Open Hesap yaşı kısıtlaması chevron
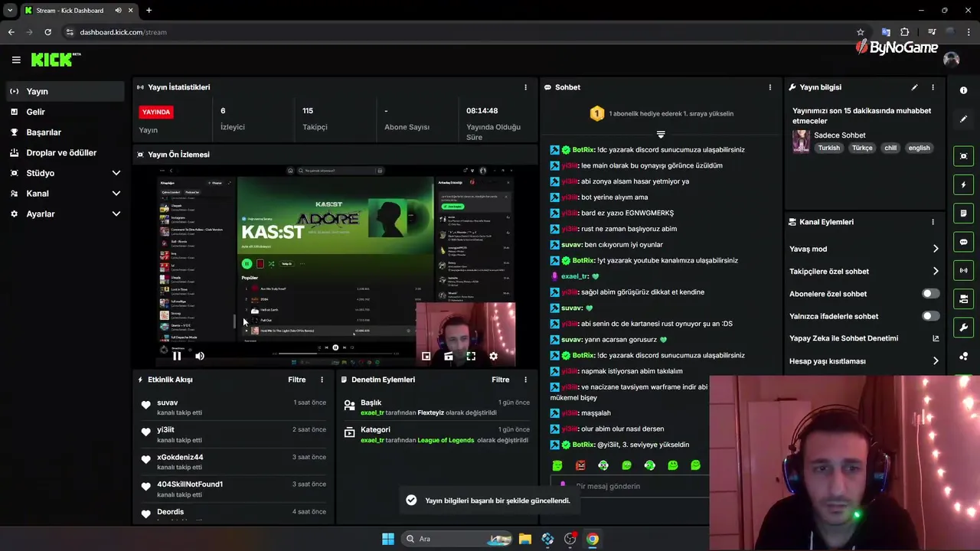Screen dimensions: 980x551 936,361
